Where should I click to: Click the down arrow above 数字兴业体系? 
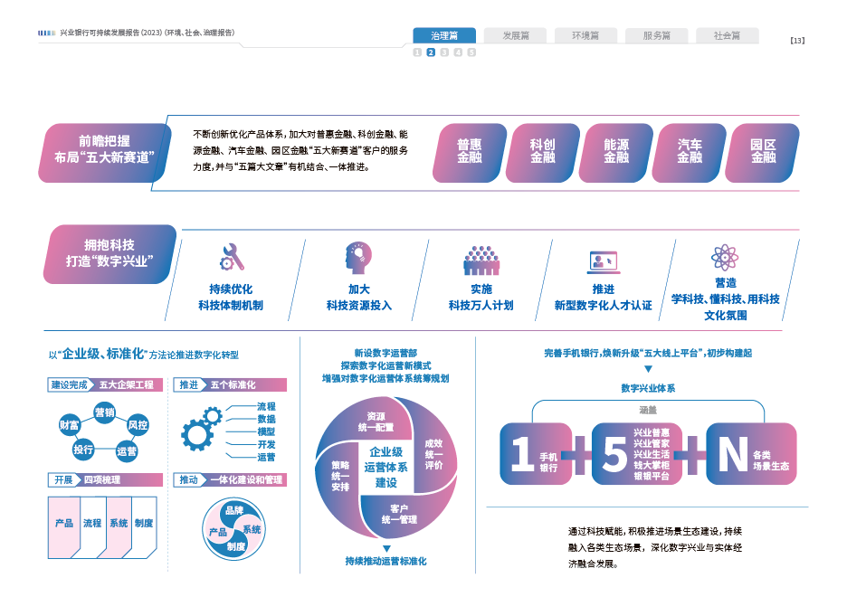pos(647,369)
